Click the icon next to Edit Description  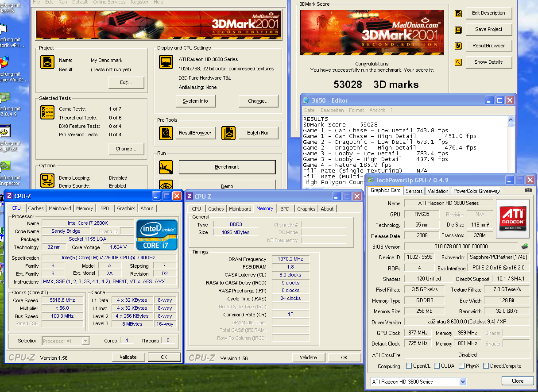click(458, 13)
